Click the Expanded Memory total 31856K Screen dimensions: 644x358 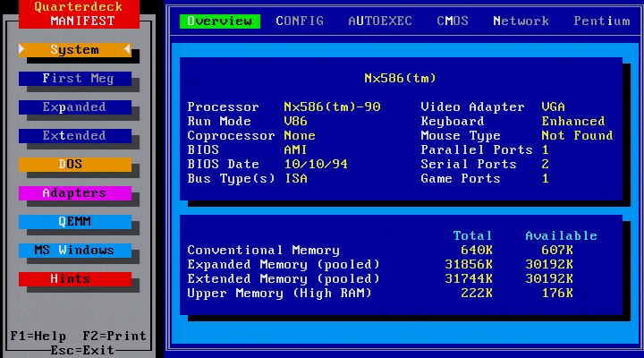tap(469, 265)
